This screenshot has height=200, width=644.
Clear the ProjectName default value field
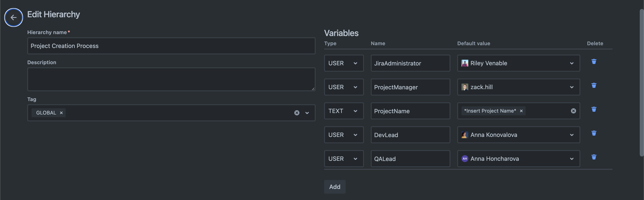tap(573, 111)
